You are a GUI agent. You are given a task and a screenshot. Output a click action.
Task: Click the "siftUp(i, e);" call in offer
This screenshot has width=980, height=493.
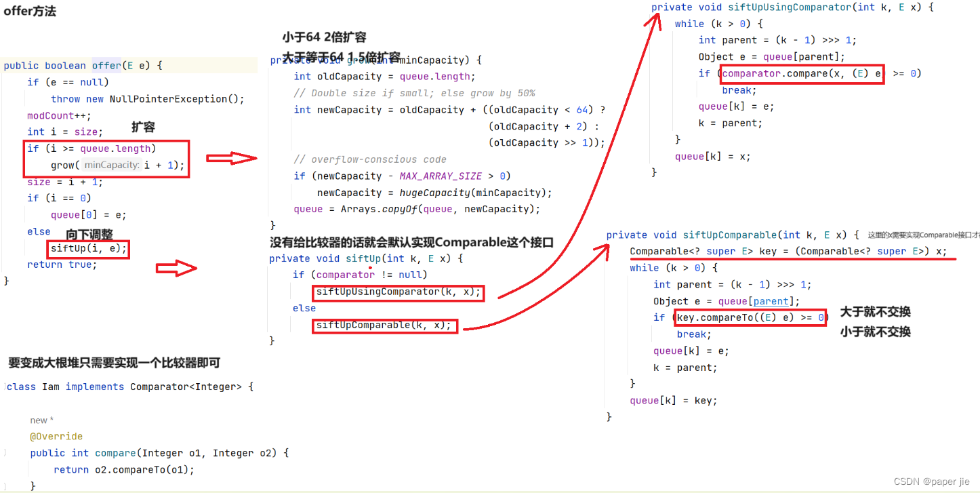click(x=89, y=249)
